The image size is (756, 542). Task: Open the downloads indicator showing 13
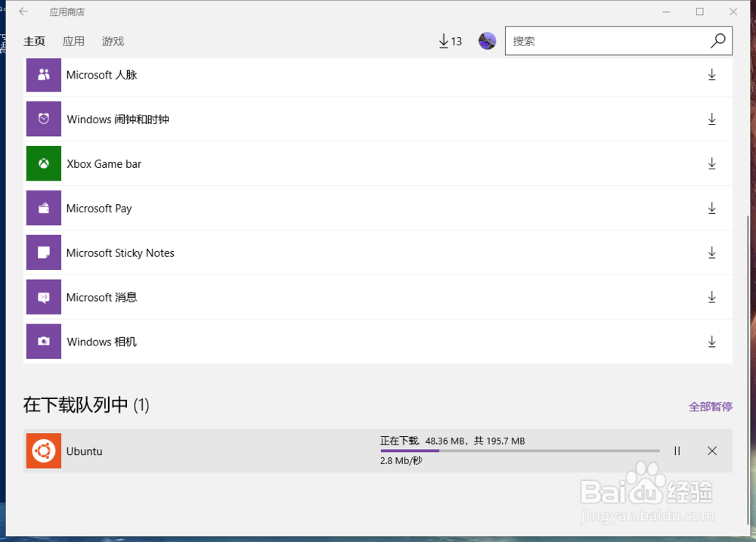click(x=451, y=41)
